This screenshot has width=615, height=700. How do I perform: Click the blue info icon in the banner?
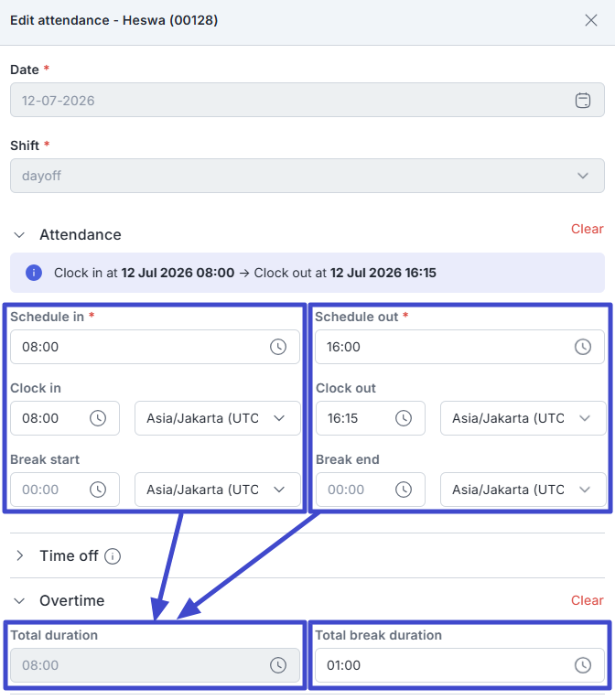point(34,273)
